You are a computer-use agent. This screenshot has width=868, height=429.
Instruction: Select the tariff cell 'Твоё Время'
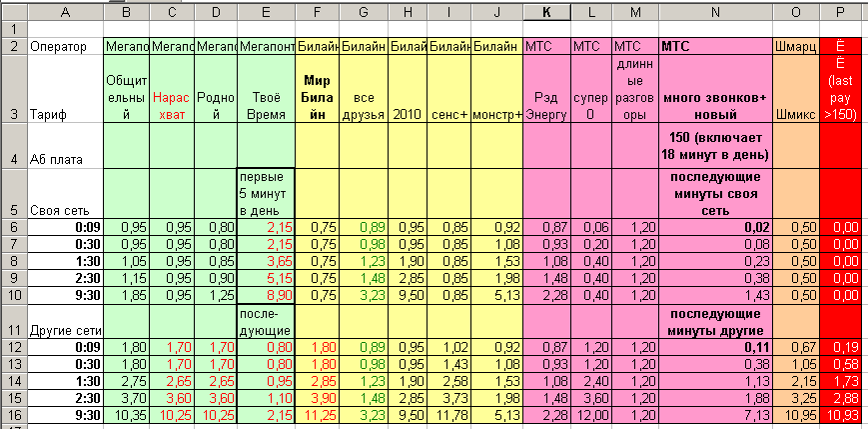click(266, 89)
